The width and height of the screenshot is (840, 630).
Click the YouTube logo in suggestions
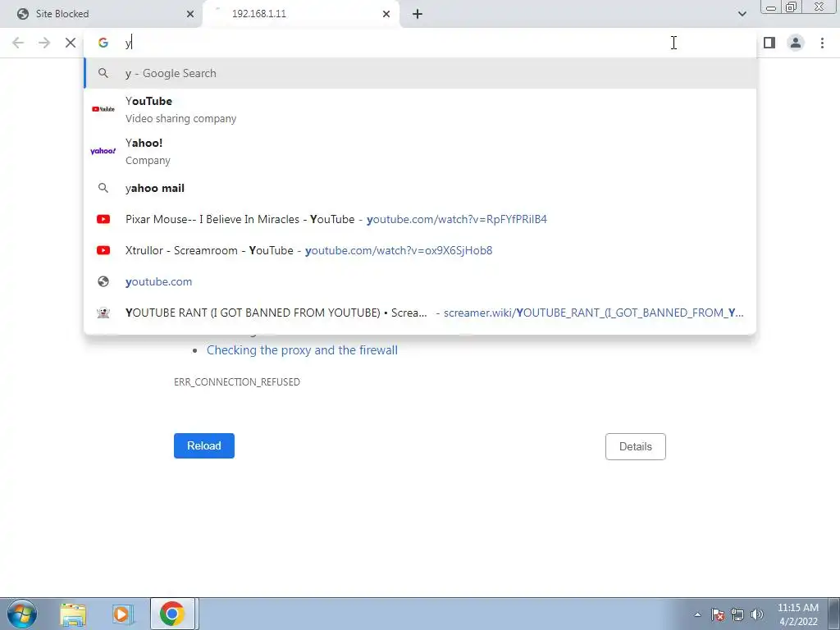(103, 109)
